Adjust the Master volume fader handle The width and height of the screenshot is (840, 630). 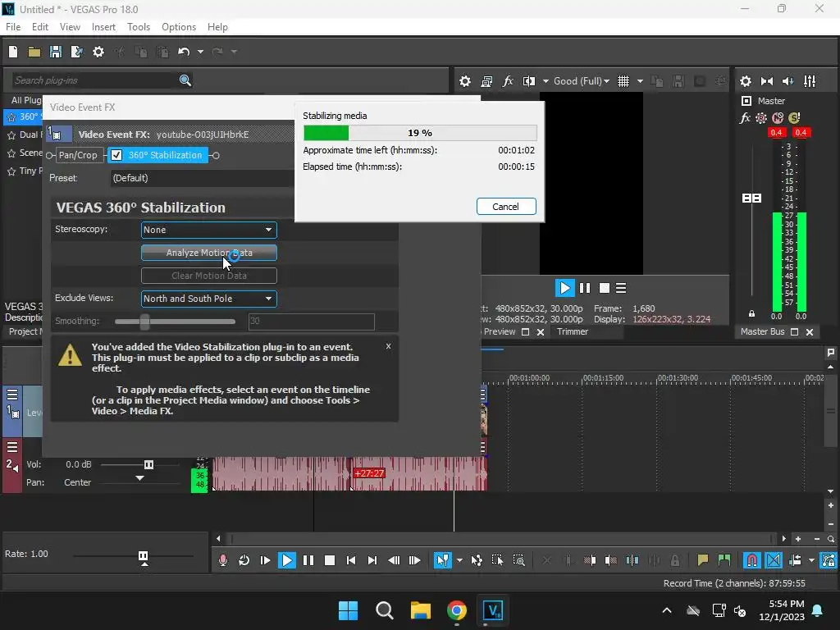pyautogui.click(x=751, y=199)
